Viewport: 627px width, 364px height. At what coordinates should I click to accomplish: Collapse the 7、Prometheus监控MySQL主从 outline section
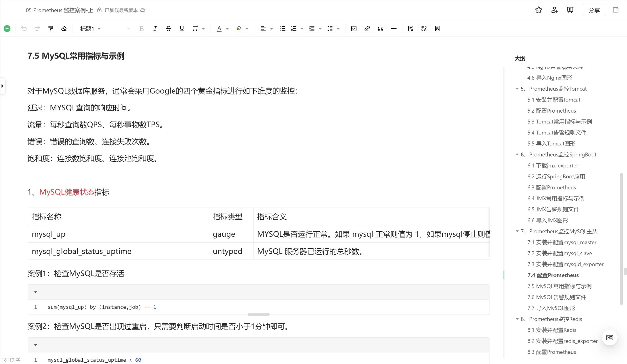pos(517,231)
